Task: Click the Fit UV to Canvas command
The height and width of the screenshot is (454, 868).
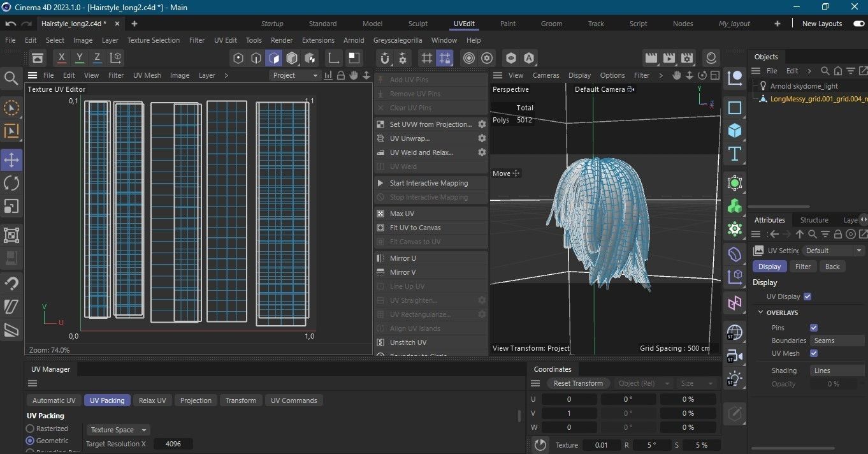Action: point(415,228)
